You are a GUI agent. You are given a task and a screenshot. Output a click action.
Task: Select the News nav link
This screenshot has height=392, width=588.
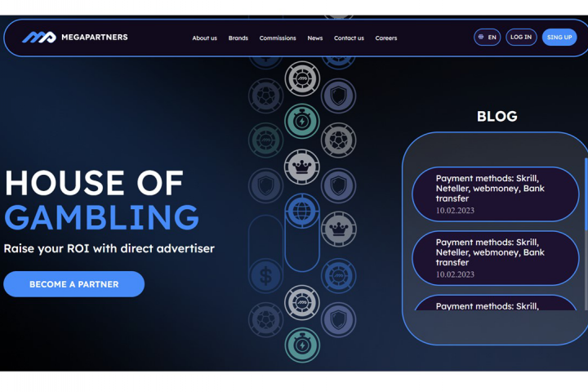click(x=315, y=38)
